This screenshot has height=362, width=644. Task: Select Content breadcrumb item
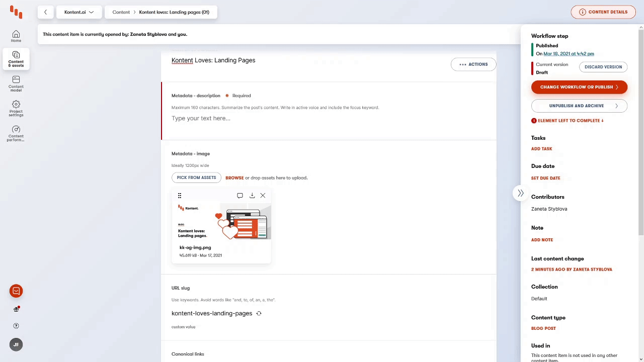tap(121, 12)
